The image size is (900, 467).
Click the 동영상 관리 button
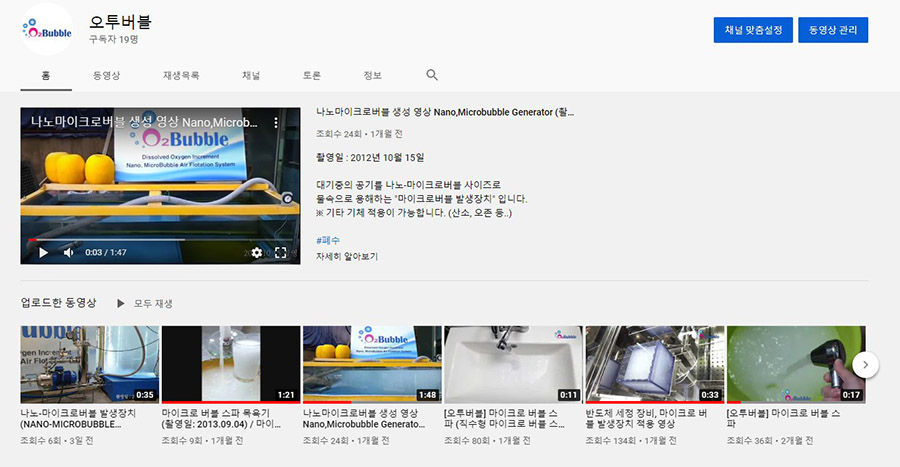click(833, 30)
